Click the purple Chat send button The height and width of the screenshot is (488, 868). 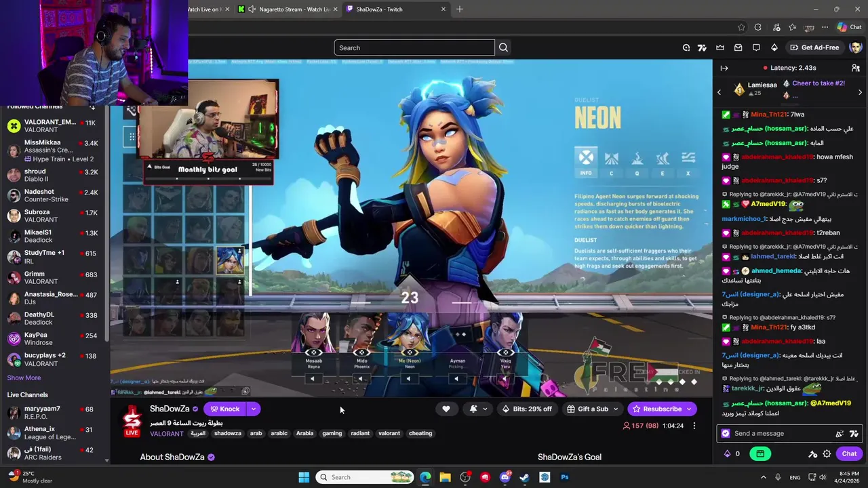(850, 454)
